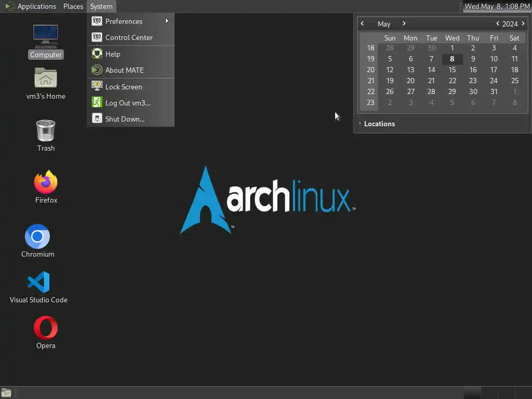Image resolution: width=532 pixels, height=399 pixels.
Task: Click show desktop icon in bottom panel
Action: pyautogui.click(x=6, y=393)
